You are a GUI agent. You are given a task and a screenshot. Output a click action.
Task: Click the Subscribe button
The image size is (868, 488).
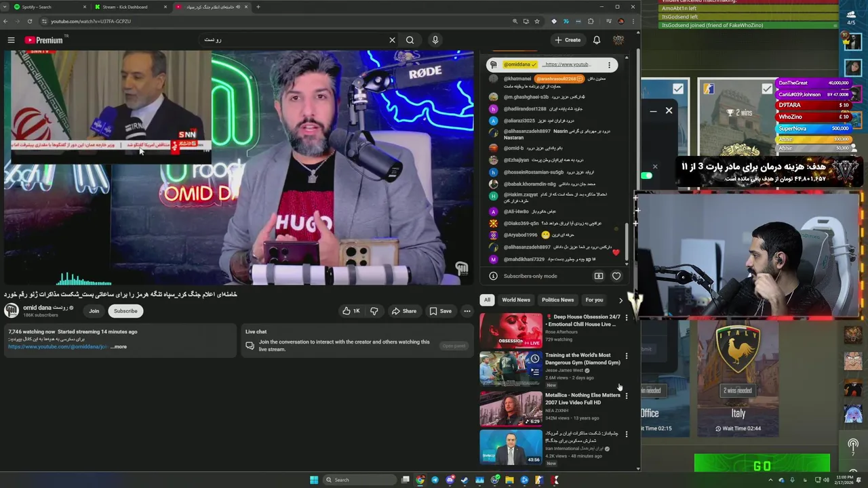[125, 311]
